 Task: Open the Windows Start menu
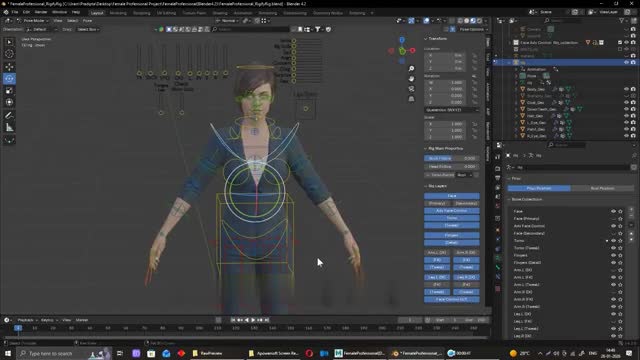coord(8,353)
